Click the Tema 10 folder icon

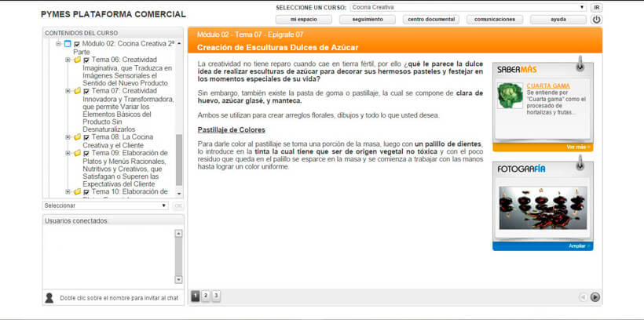(77, 191)
